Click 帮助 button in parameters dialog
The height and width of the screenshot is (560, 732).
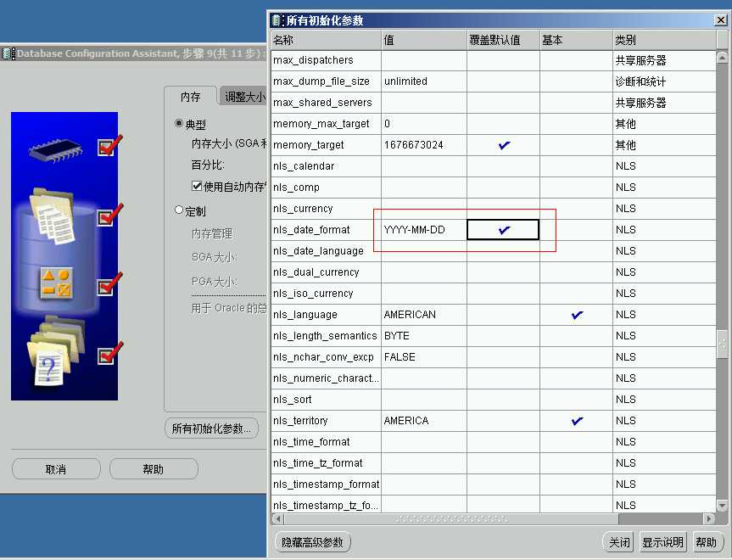pyautogui.click(x=706, y=542)
